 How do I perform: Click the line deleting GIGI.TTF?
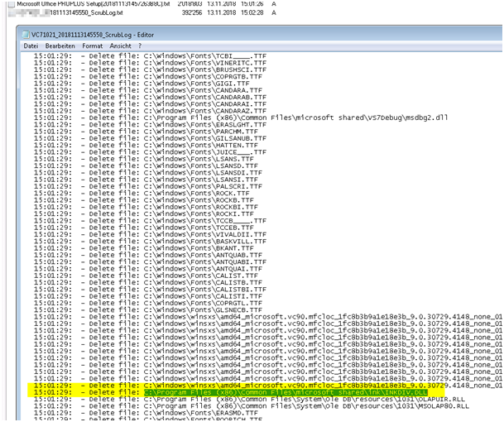(142, 84)
